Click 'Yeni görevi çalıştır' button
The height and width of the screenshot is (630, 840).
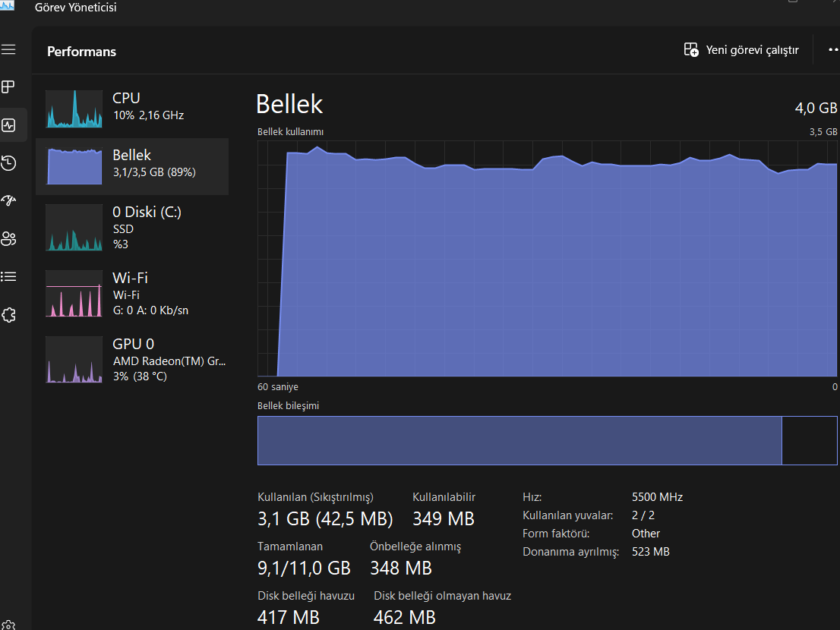pyautogui.click(x=741, y=50)
